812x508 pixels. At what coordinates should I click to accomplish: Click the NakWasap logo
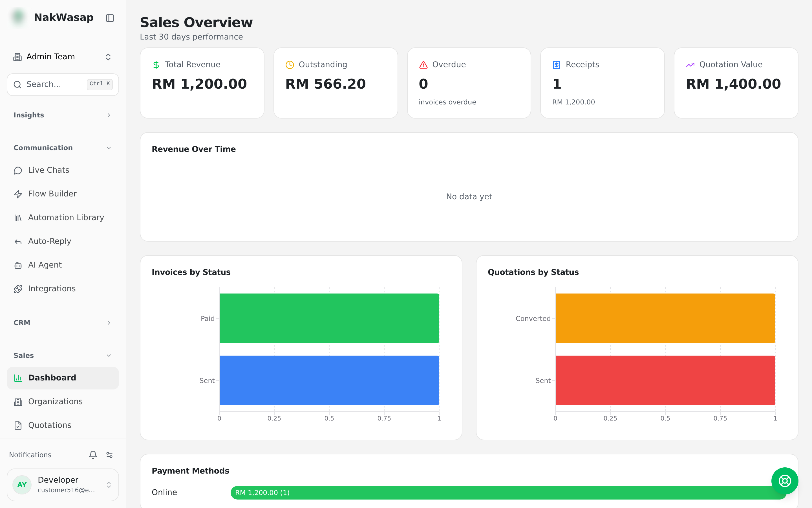[x=18, y=17]
